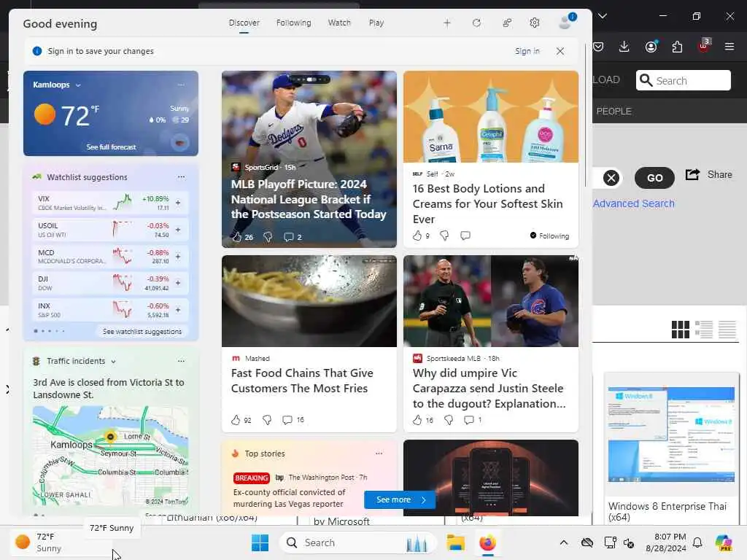Viewport: 747px width, 560px height.
Task: Add USOIL to the watchlist
Action: tap(178, 230)
